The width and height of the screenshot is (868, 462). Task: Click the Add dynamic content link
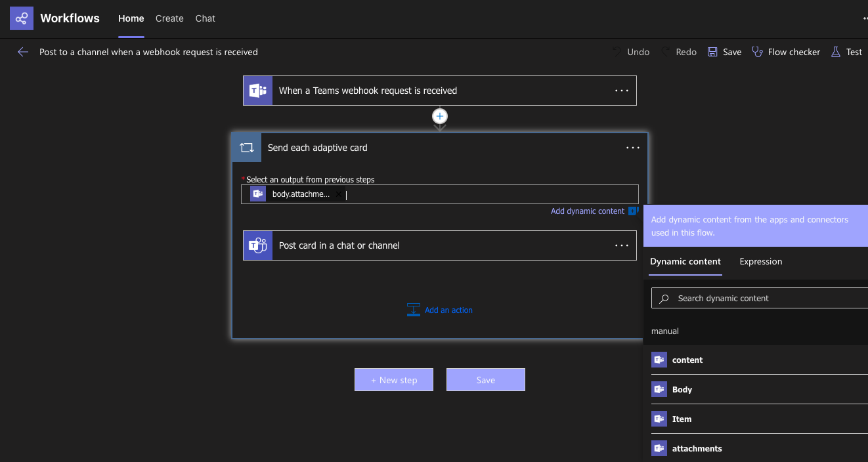(x=588, y=211)
